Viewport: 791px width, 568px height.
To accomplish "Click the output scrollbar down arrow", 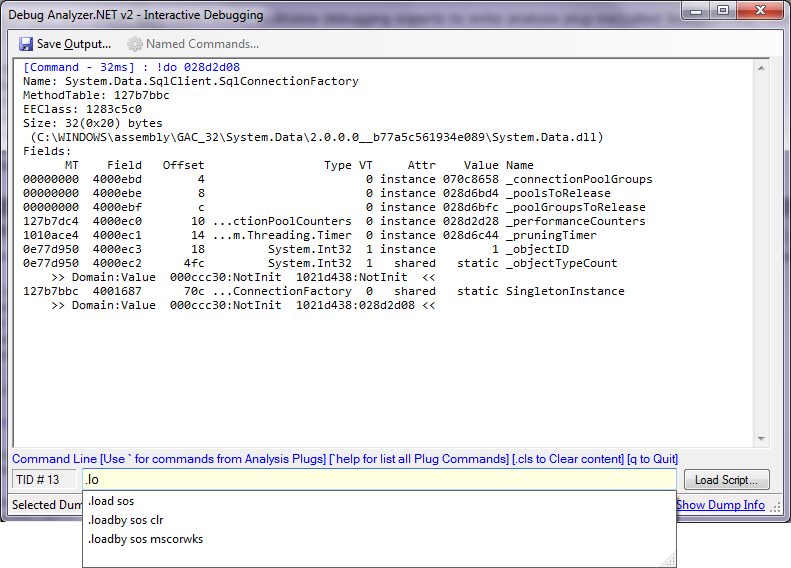I will [762, 438].
